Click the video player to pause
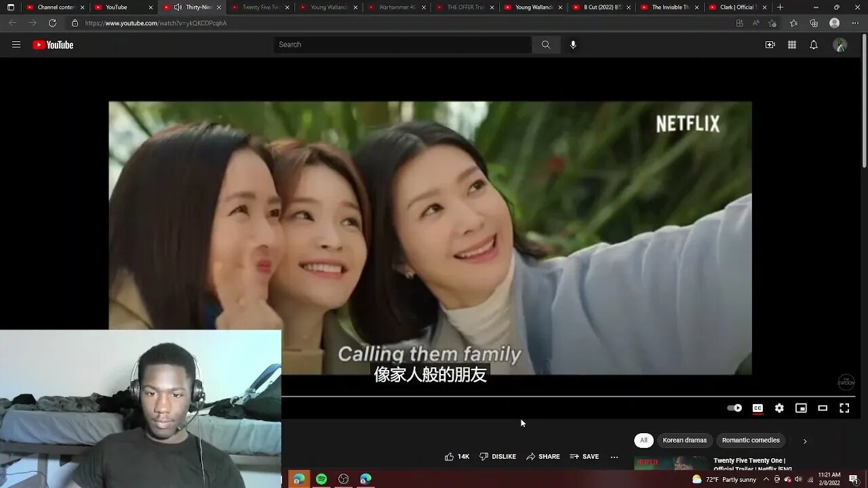Image resolution: width=868 pixels, height=488 pixels. [430, 237]
